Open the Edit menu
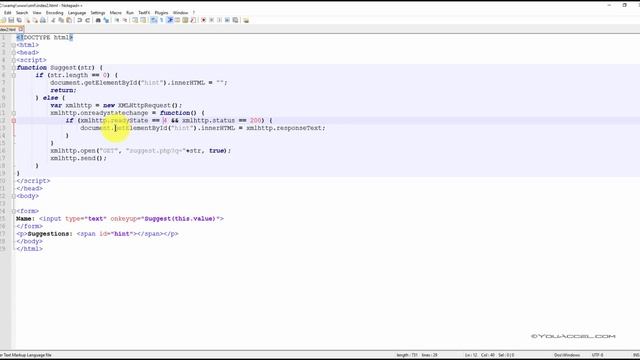640x360 pixels. [7, 13]
